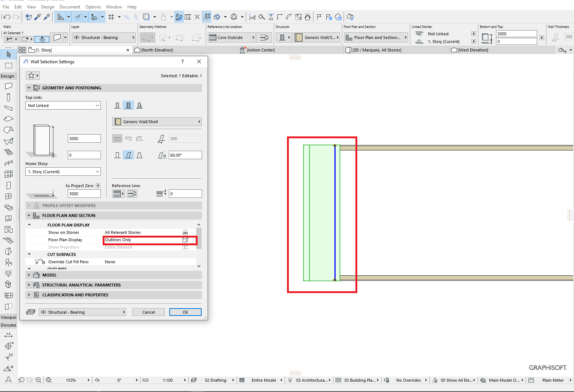Toggle visibility eye on Structural - Bearing layer

pos(76,37)
